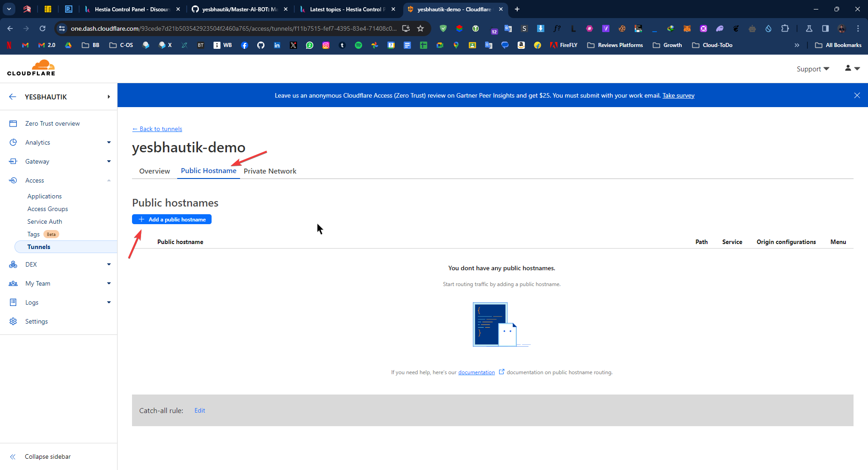
Task: Expand the DEX sidebar section
Action: 109,264
